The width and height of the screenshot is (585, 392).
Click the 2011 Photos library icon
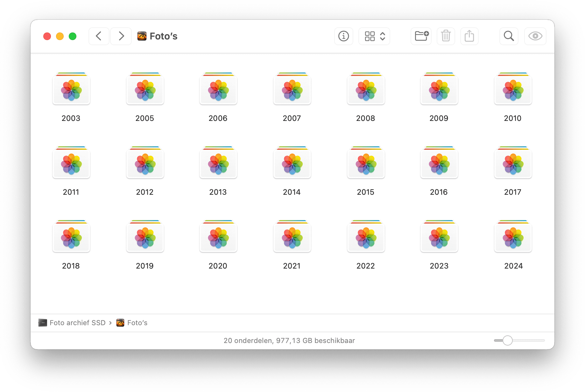pyautogui.click(x=71, y=163)
